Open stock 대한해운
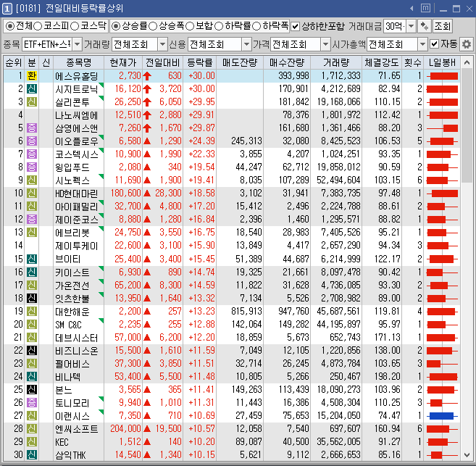The image size is (476, 466). click(x=72, y=312)
